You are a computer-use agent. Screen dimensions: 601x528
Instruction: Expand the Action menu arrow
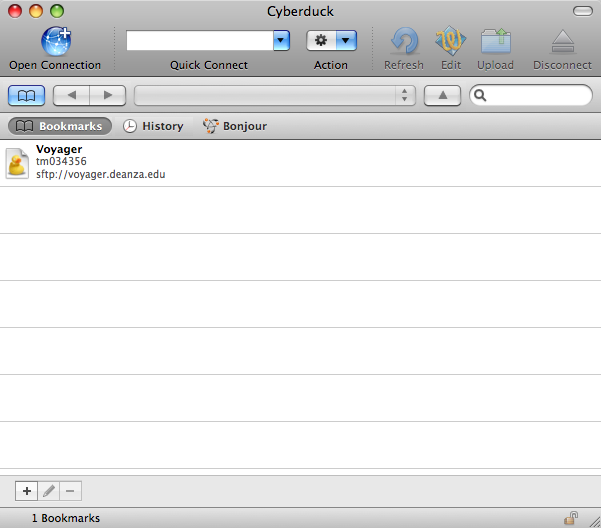click(346, 40)
